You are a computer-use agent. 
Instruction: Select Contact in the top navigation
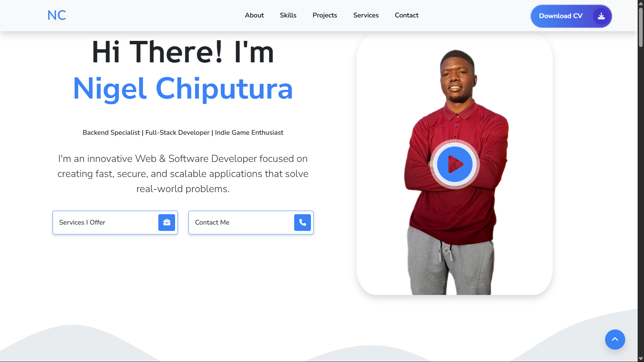[x=407, y=15]
